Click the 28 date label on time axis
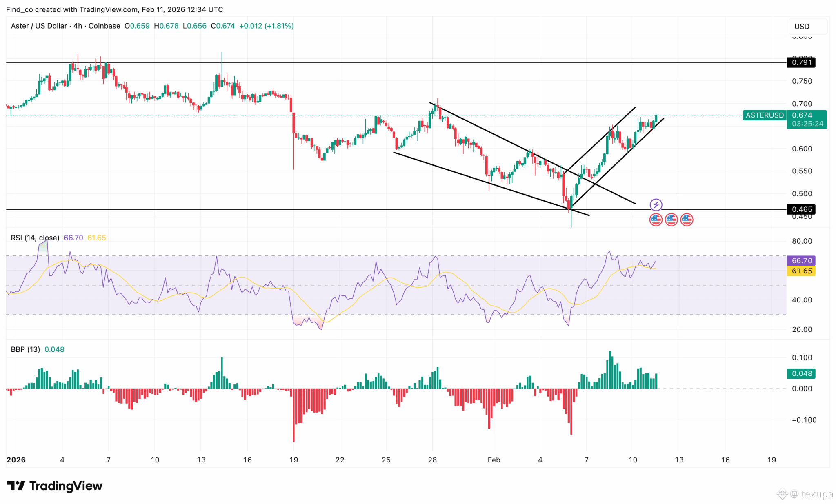Screen dimensions: 836x504 pos(433,460)
